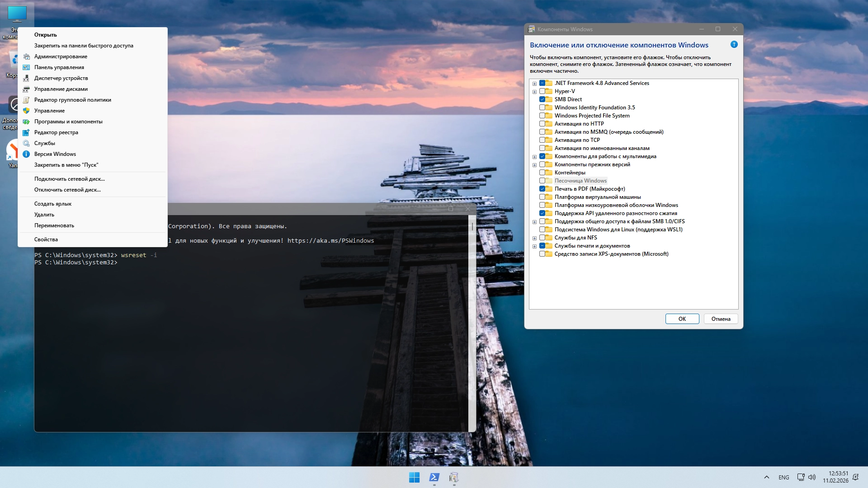The width and height of the screenshot is (868, 488).
Task: Click the volume icon in the system tray
Action: coord(813,477)
